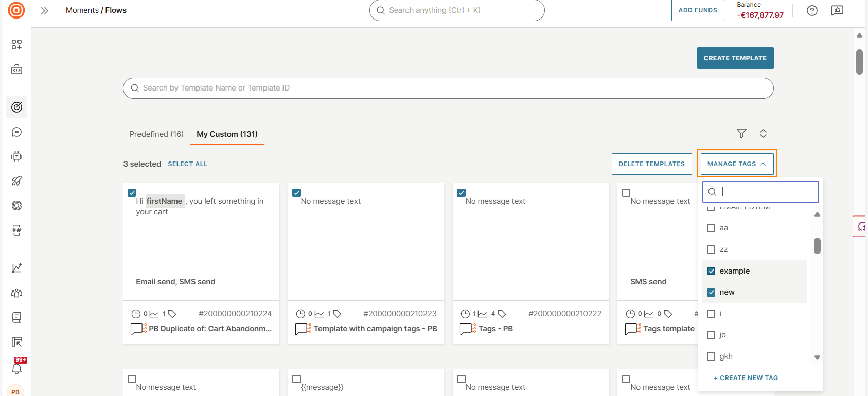Click the tag list scrollbar thumb
Viewport: 868px width, 396px height.
tap(817, 245)
